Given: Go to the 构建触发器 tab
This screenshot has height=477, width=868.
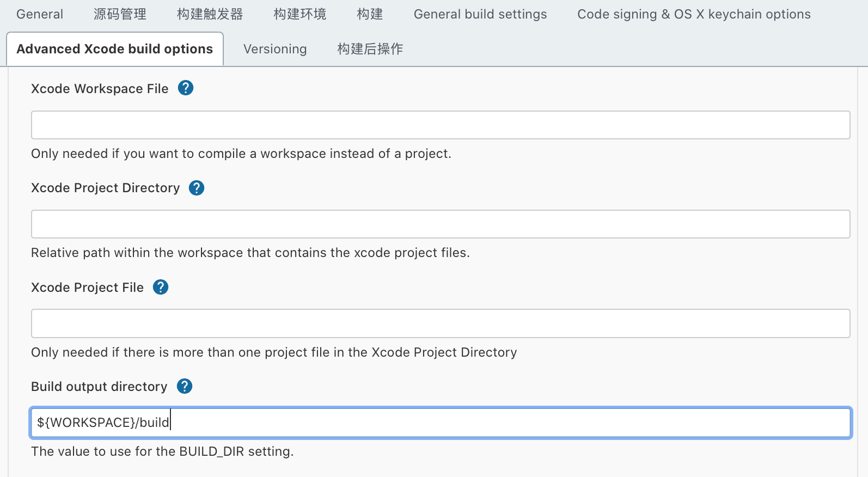Looking at the screenshot, I should [210, 14].
